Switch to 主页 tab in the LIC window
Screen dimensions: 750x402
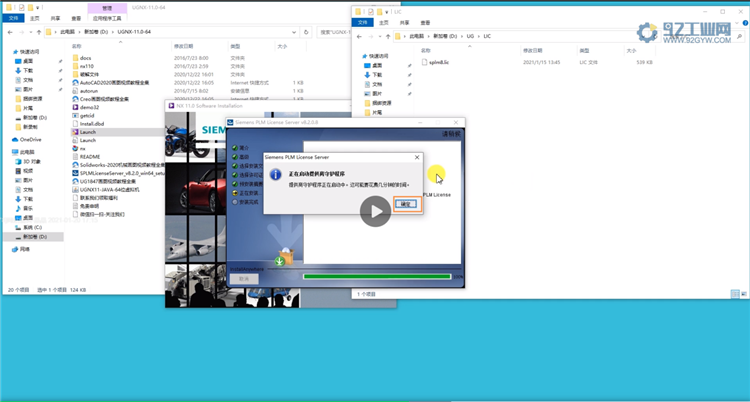384,22
